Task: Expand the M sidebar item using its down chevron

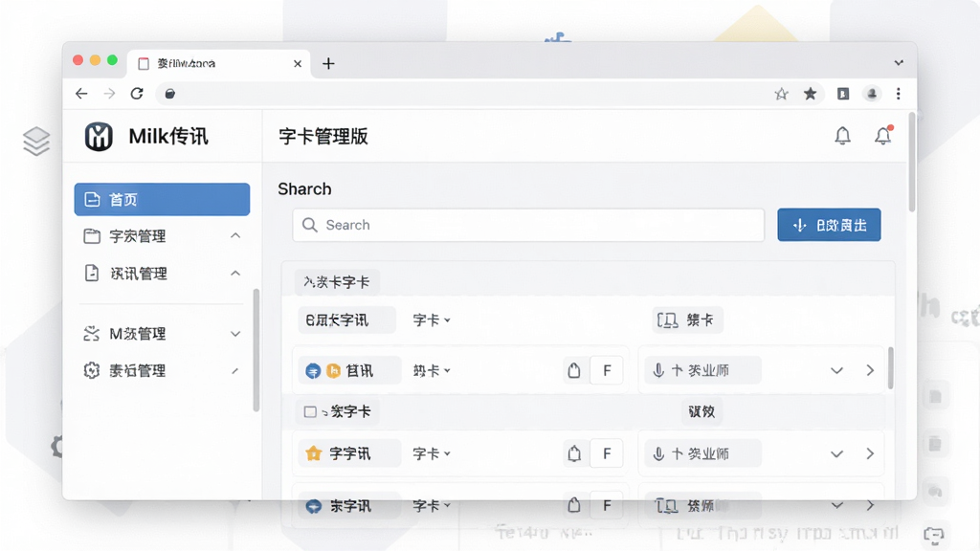Action: pos(235,334)
